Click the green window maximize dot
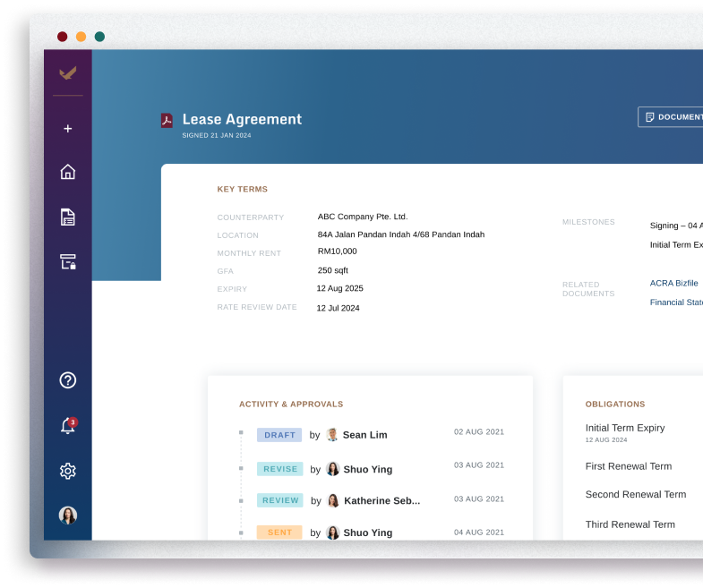Image resolution: width=703 pixels, height=588 pixels. coord(99,37)
